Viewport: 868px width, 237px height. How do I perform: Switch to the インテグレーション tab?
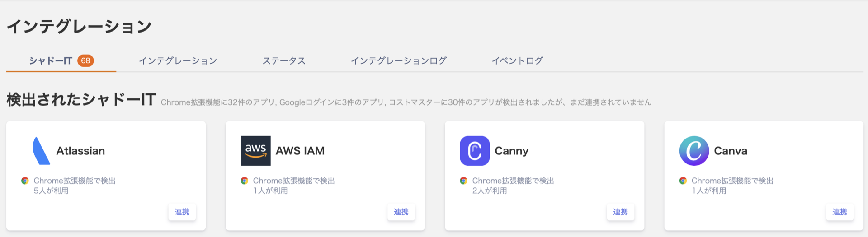pos(178,60)
